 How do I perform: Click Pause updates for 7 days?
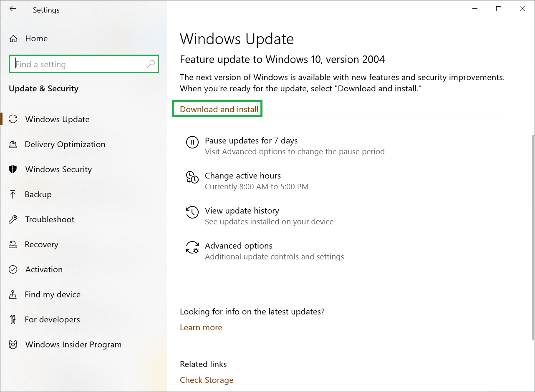(x=251, y=141)
